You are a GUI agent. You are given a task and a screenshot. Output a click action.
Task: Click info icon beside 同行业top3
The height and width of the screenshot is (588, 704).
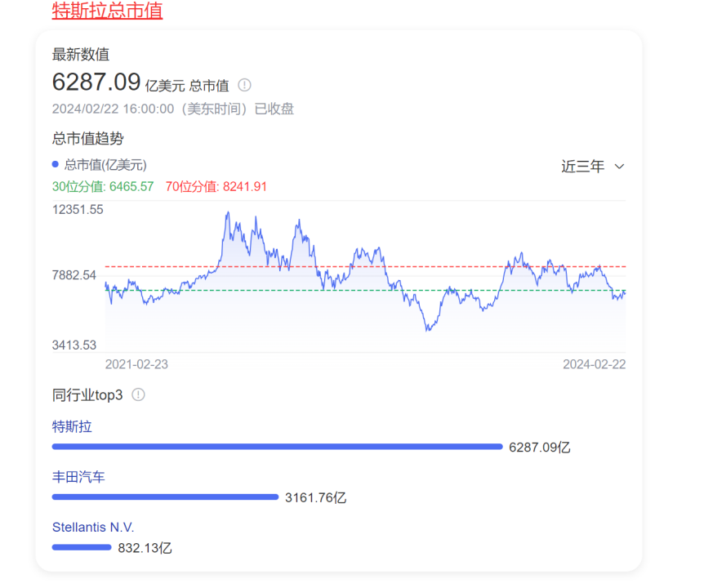[138, 394]
